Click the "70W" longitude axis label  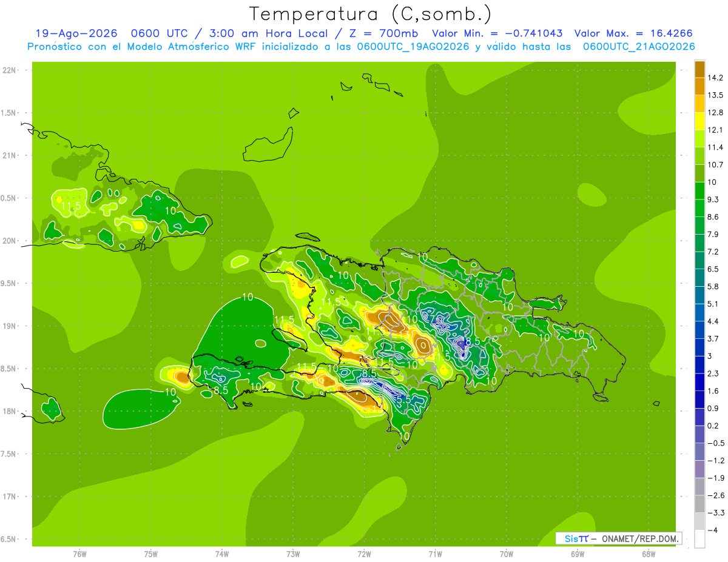pos(506,554)
